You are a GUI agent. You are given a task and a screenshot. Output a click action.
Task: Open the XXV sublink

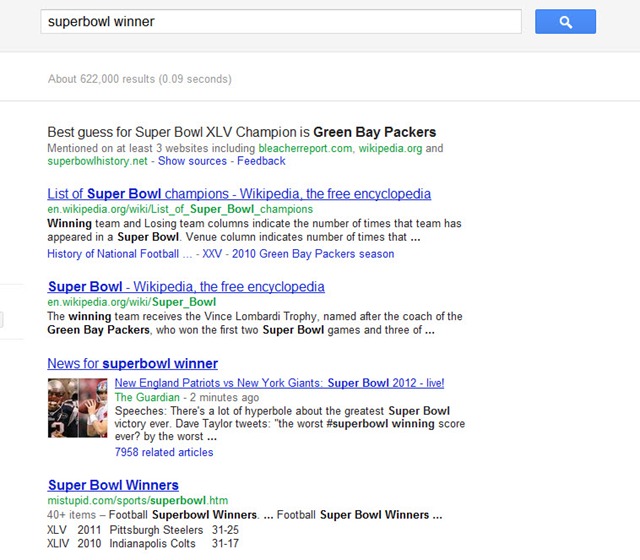209,254
